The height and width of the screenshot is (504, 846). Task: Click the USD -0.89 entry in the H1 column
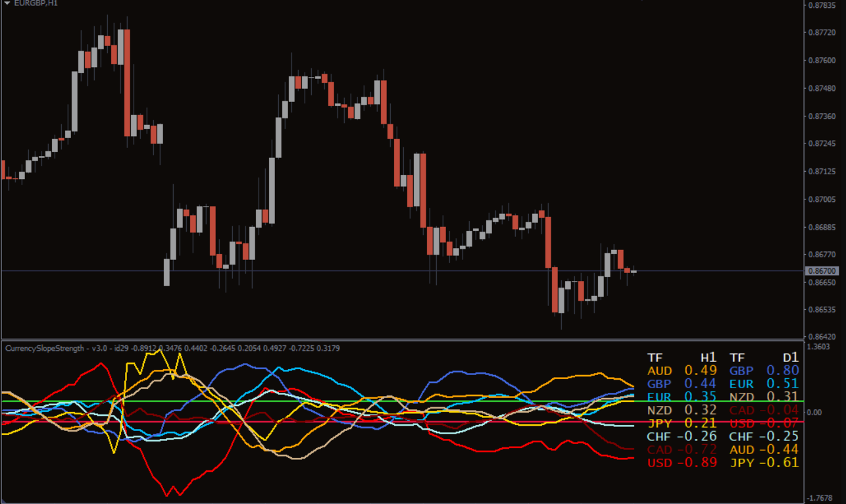pyautogui.click(x=677, y=463)
